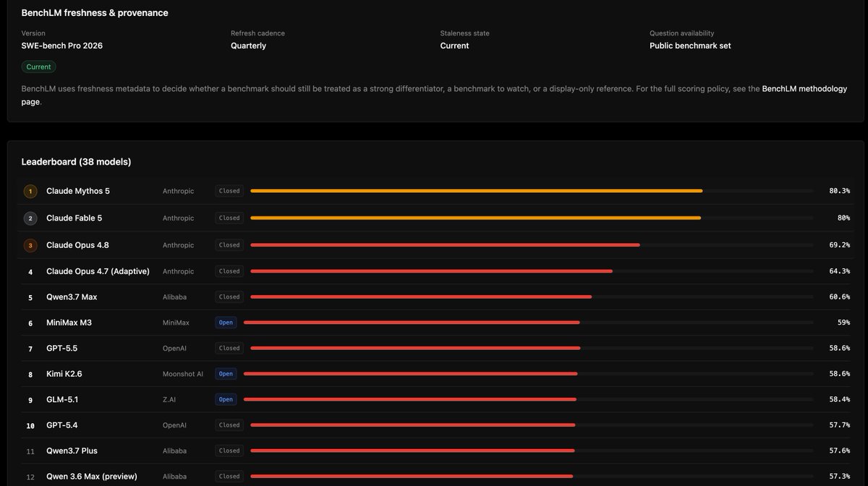Click the MiniMax vendor label
868x486 pixels.
click(x=176, y=323)
